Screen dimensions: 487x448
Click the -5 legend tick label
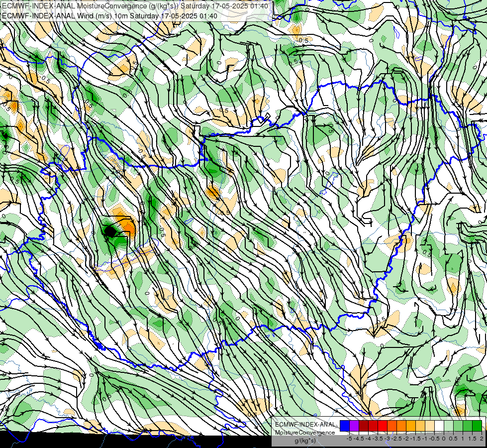click(349, 439)
